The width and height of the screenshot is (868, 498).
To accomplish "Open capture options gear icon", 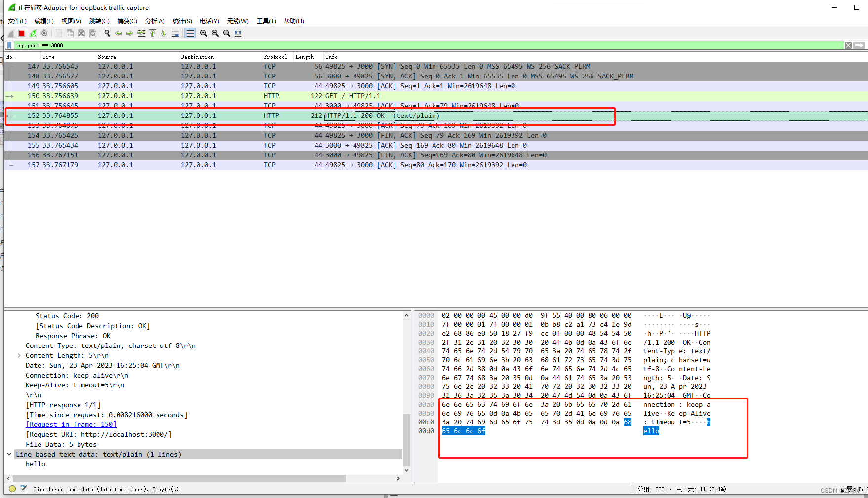I will 44,33.
